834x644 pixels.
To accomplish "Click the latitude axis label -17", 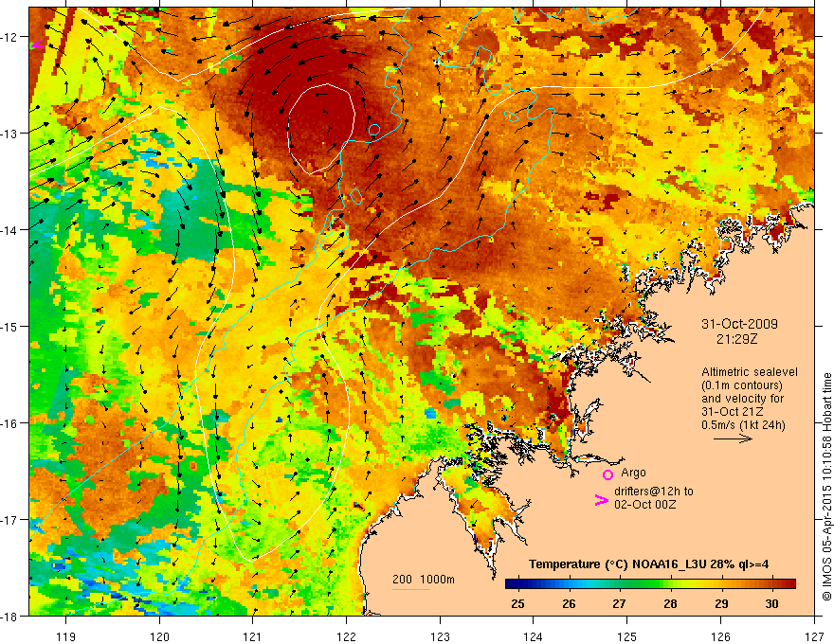I will point(9,519).
